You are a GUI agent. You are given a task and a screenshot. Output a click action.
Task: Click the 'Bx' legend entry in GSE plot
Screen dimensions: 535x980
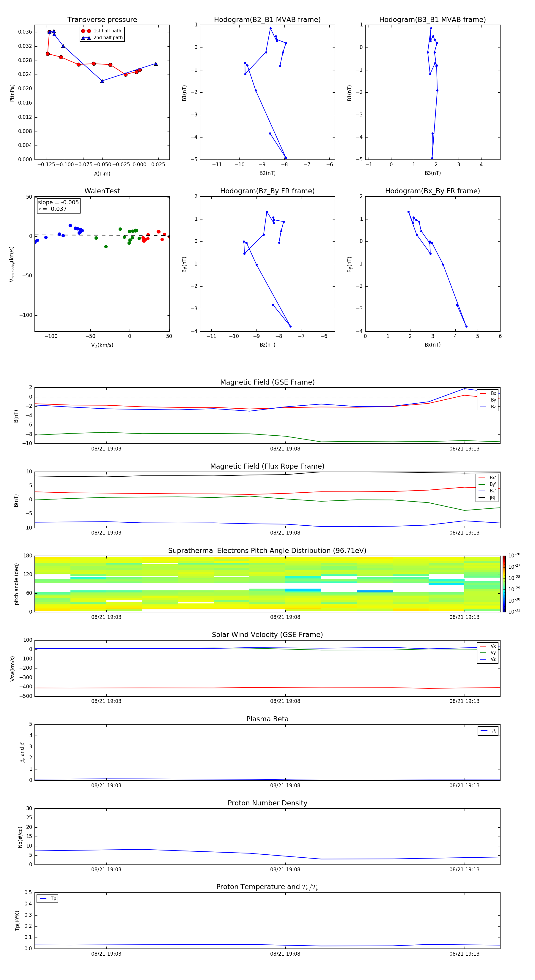pyautogui.click(x=488, y=393)
